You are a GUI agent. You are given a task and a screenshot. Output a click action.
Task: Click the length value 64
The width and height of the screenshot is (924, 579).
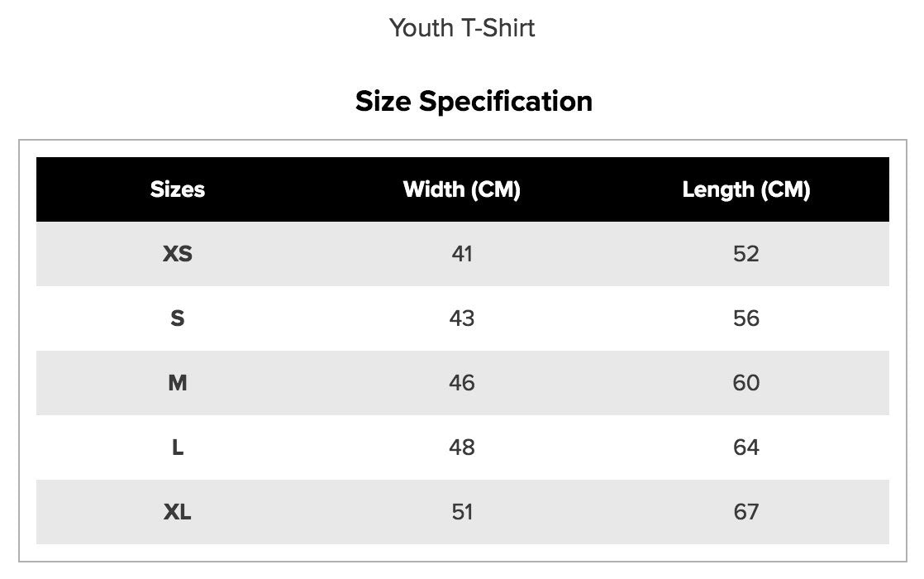pyautogui.click(x=745, y=447)
